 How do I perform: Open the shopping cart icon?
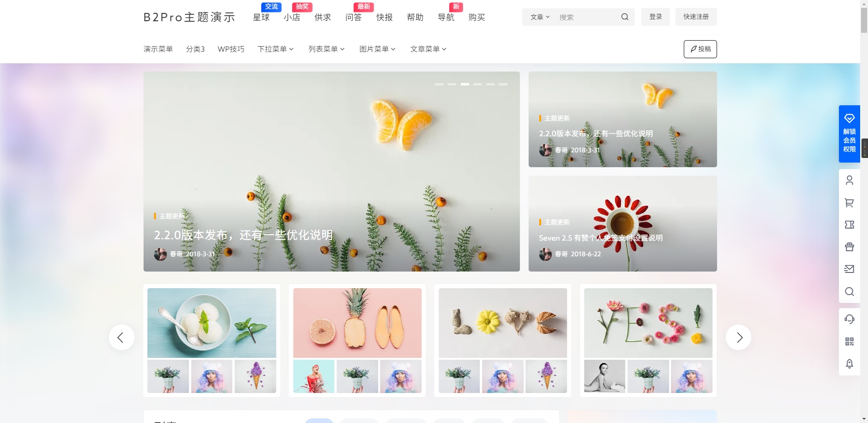pos(850,202)
